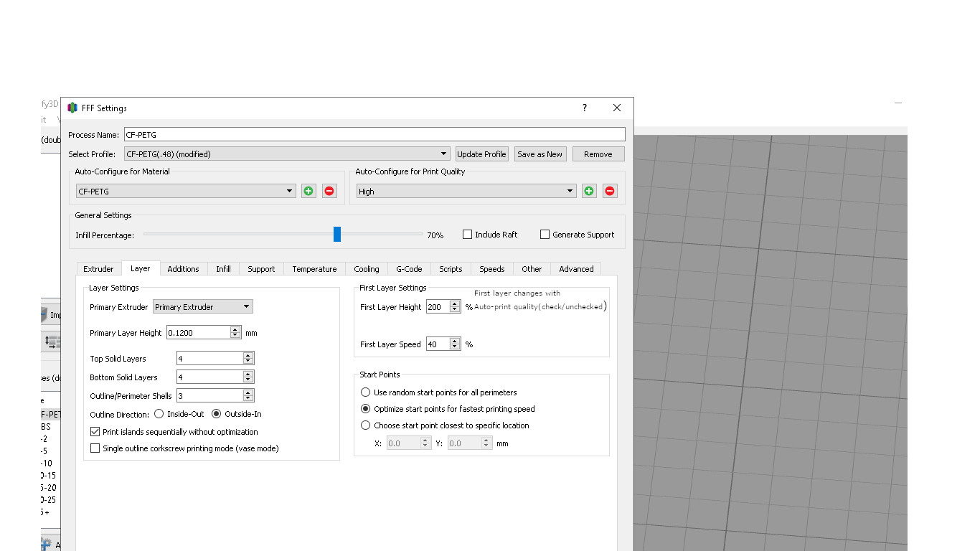Open the Temperature tab
The width and height of the screenshot is (980, 551).
coord(314,269)
